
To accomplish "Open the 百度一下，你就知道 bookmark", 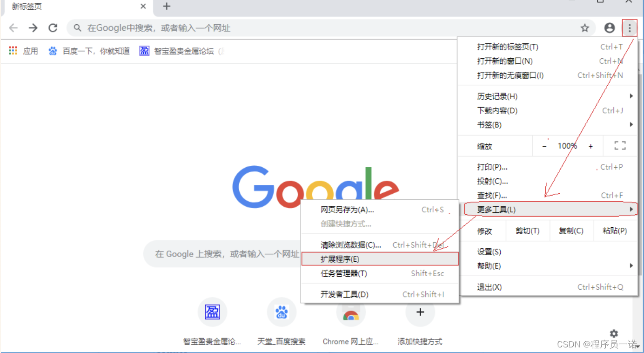I will tap(89, 51).
